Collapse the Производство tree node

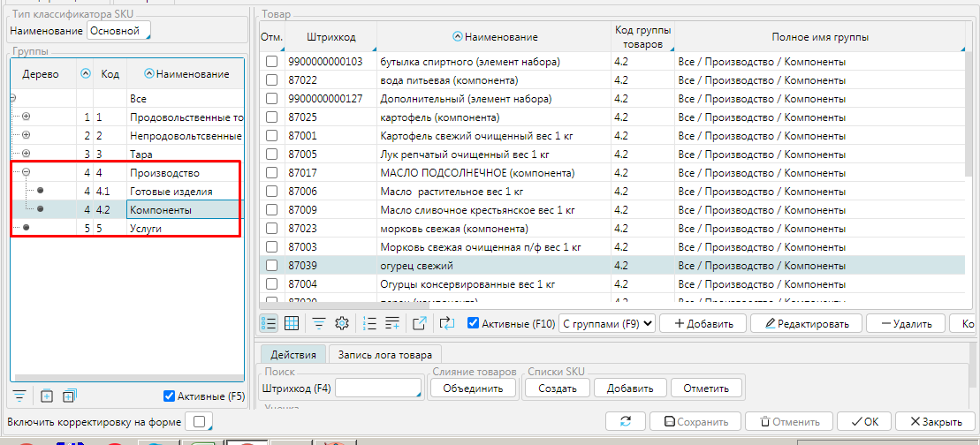(x=26, y=172)
